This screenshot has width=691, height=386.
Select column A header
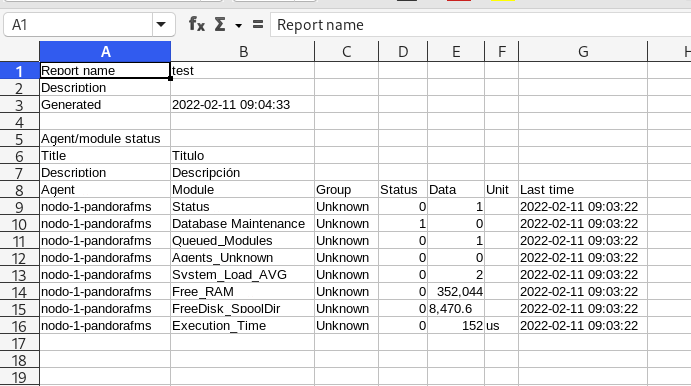(x=105, y=52)
